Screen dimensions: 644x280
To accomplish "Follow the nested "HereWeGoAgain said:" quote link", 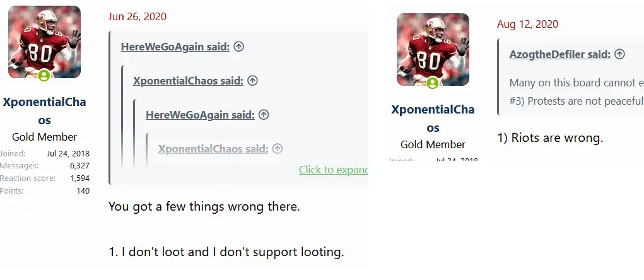I will point(200,115).
